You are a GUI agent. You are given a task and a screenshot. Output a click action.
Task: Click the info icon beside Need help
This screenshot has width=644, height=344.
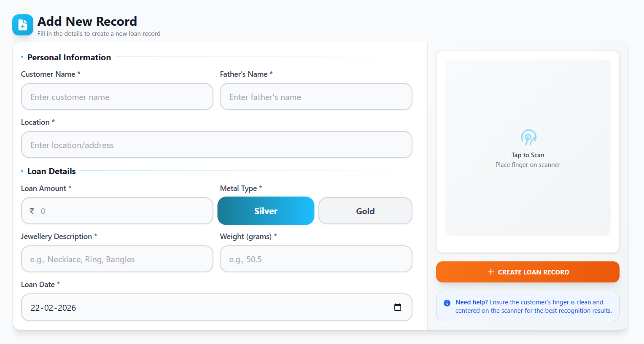447,303
